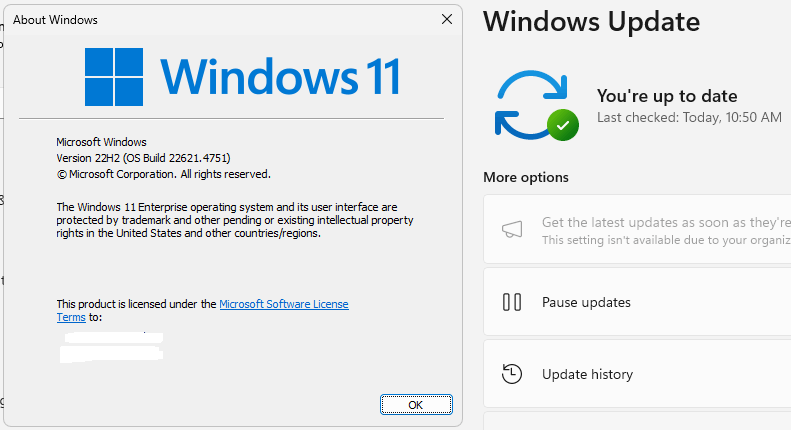Click the You're up to date status
Viewport: 791px width, 430px height.
[x=667, y=96]
